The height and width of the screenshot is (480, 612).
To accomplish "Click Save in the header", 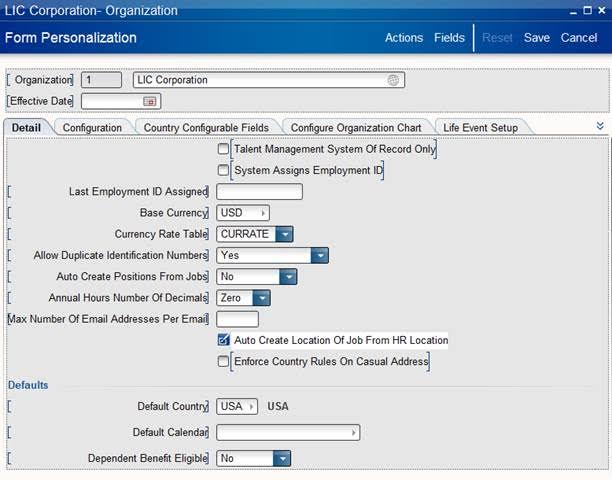I will pos(537,38).
